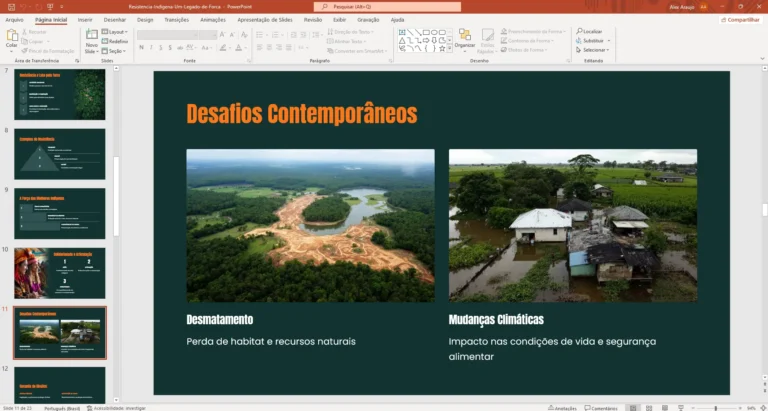Click Acessibilidade: investigar in status bar
768x411 pixels.
pos(116,408)
